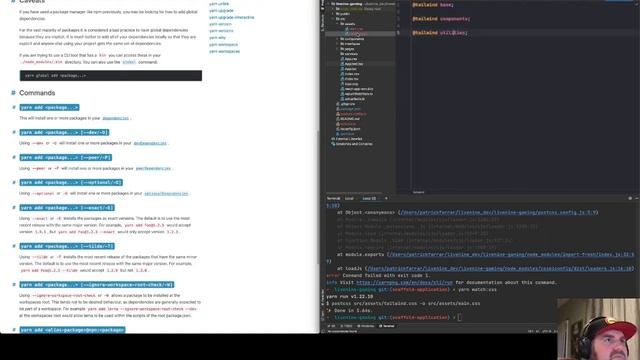Image resolution: width=640 pixels, height=360 pixels.
Task: Open the terminal panel settings gear
Action: 630,198
